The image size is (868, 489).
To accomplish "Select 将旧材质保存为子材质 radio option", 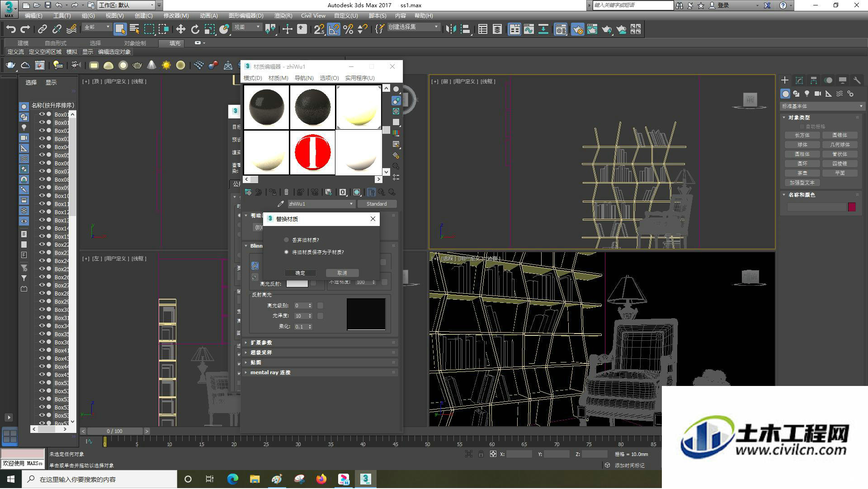I will pyautogui.click(x=286, y=252).
